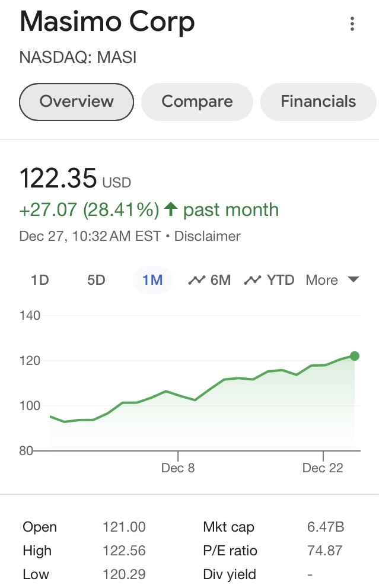Click the Dec 22 date marker
Screen dimensions: 379x588
[x=323, y=468]
